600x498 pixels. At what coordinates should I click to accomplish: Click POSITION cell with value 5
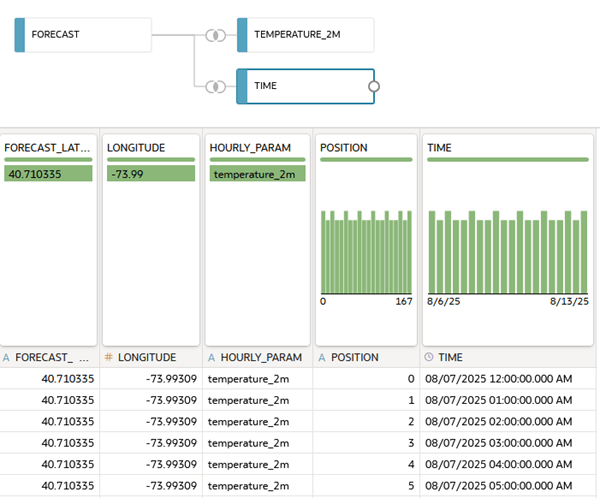(x=366, y=486)
